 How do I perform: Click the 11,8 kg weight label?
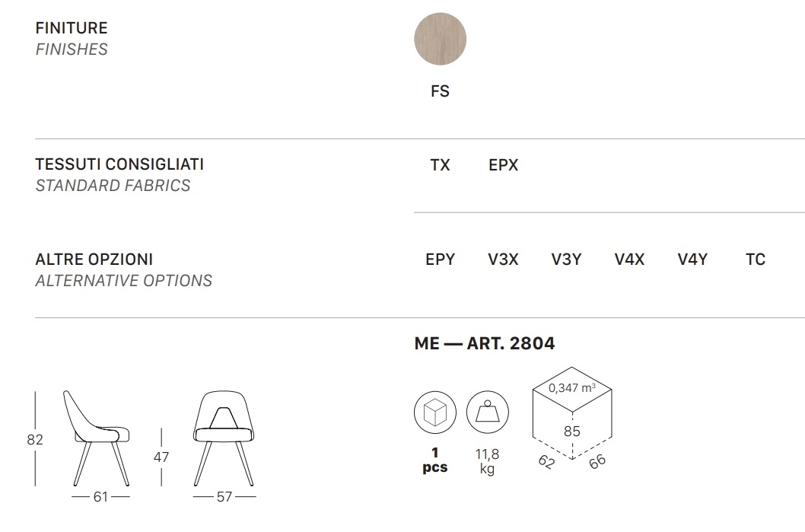coord(487,461)
